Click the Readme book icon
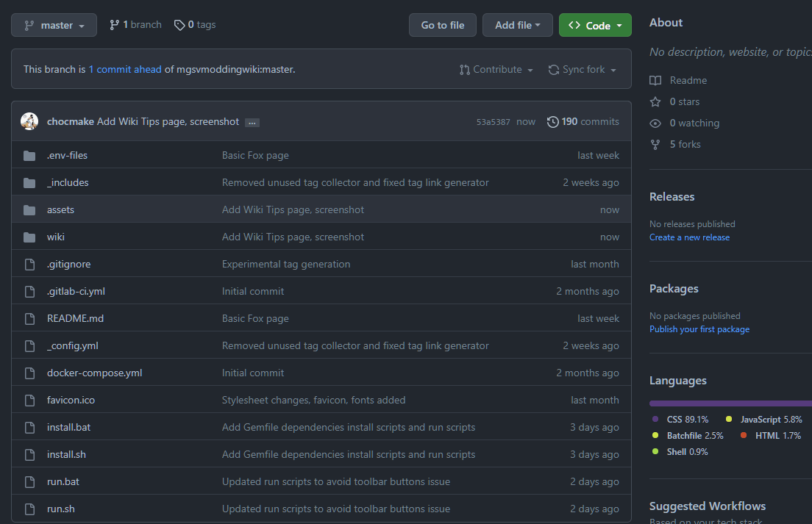Image resolution: width=812 pixels, height=524 pixels. click(x=655, y=81)
